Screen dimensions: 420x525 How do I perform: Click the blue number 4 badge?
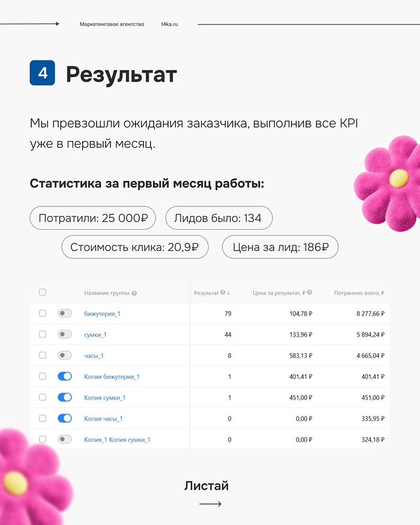42,74
